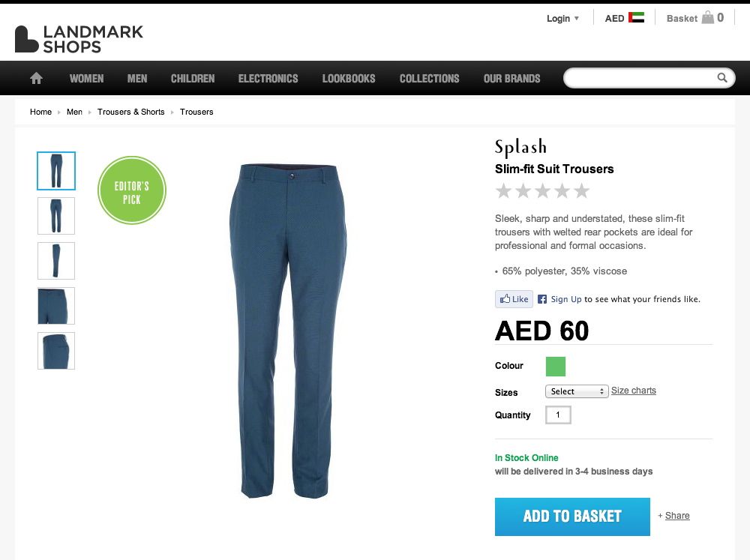This screenshot has height=560, width=750.
Task: Select the green colour swatch
Action: pos(555,367)
